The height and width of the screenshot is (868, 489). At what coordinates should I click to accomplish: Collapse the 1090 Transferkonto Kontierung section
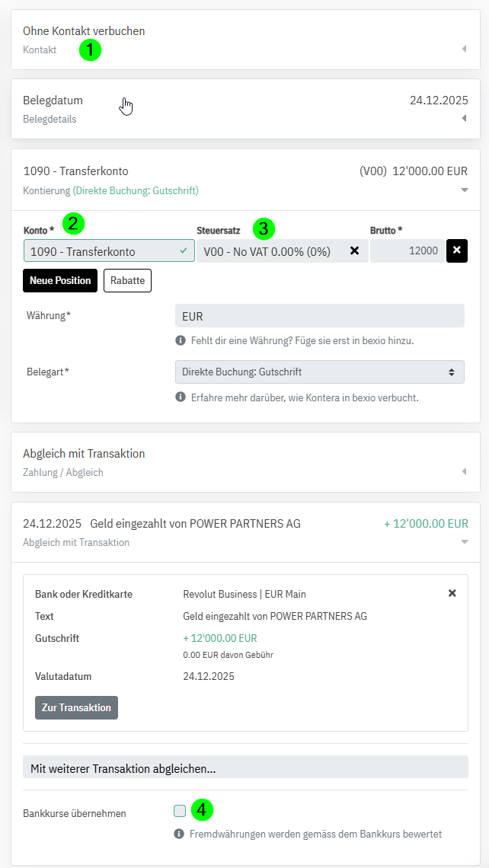pyautogui.click(x=464, y=190)
